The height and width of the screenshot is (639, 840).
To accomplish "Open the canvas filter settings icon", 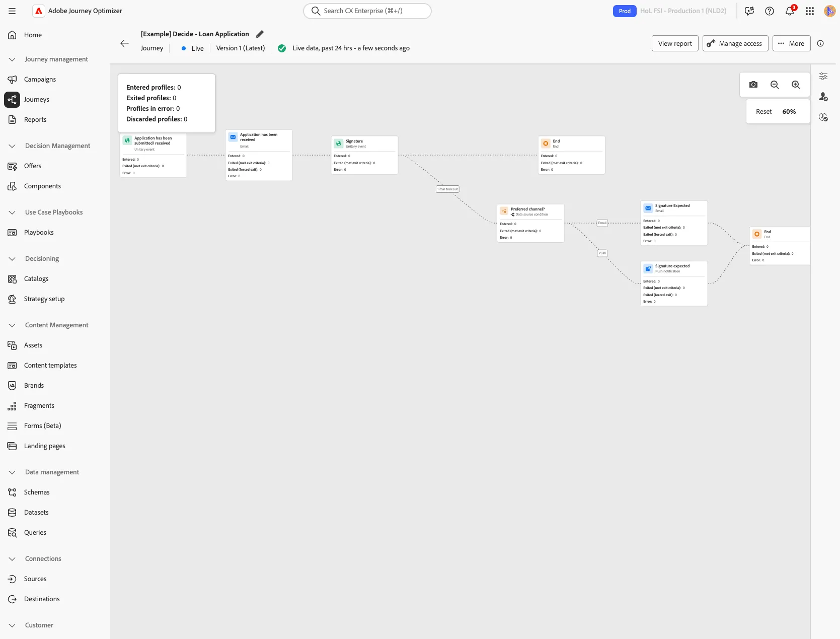I will [823, 77].
